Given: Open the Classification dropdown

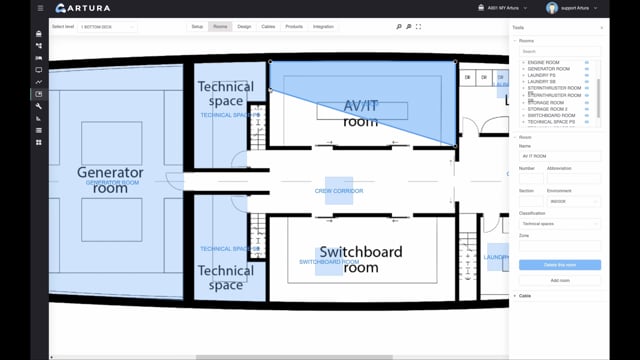Looking at the screenshot, I should coord(560,224).
